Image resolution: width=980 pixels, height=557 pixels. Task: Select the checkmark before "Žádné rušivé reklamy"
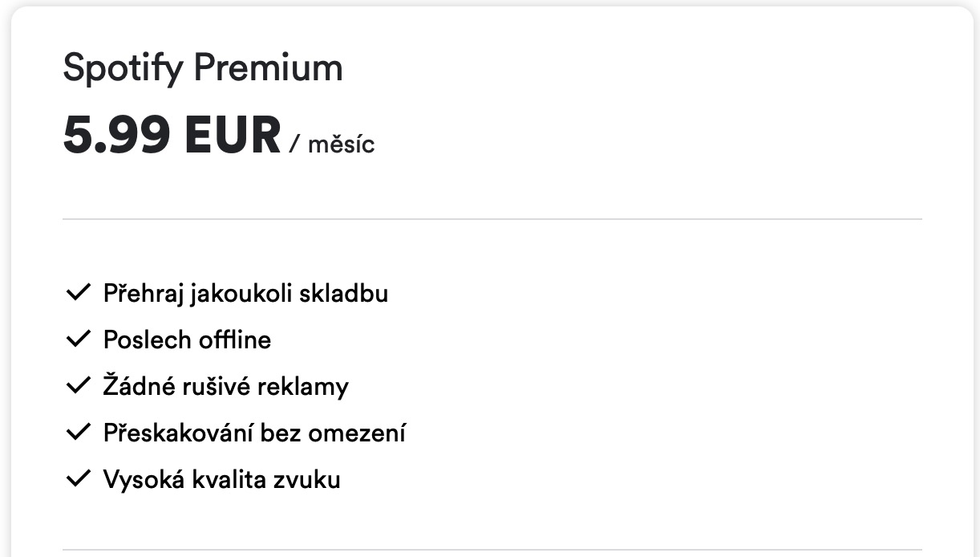(x=77, y=386)
